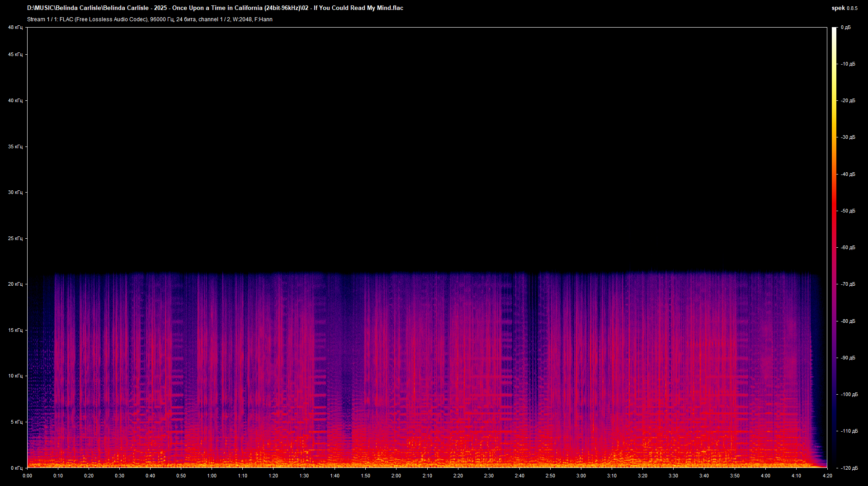Click the 10 кГц frequency axis label
The image size is (868, 486).
click(15, 376)
